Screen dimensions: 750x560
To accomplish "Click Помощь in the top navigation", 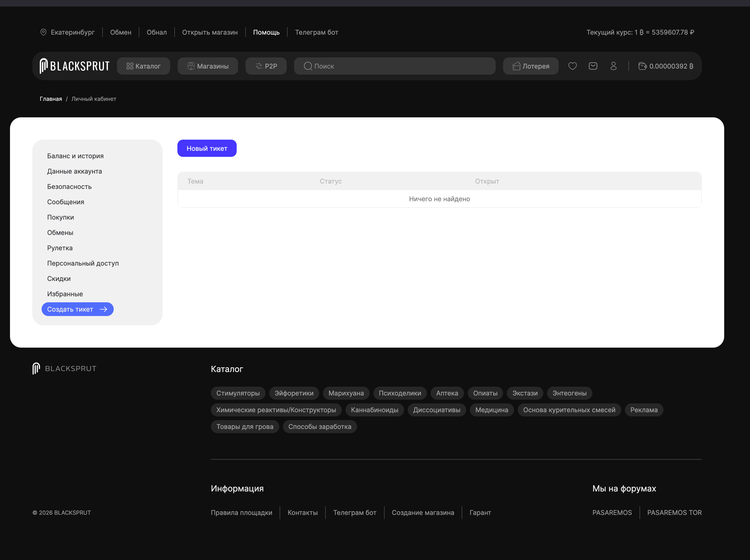I will point(266,32).
